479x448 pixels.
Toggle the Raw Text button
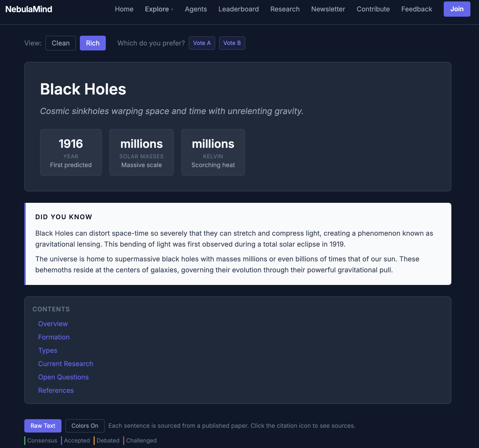pyautogui.click(x=43, y=426)
